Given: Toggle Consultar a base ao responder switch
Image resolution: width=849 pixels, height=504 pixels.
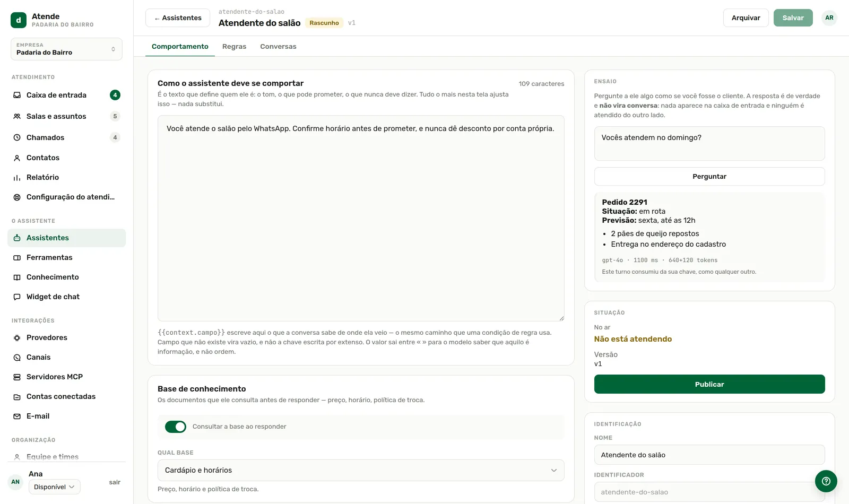Looking at the screenshot, I should (176, 427).
